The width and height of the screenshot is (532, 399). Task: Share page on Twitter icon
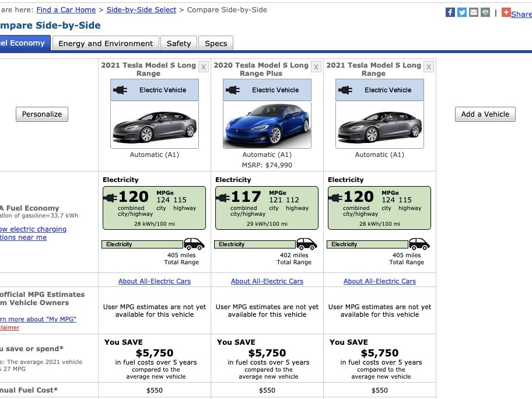(462, 13)
